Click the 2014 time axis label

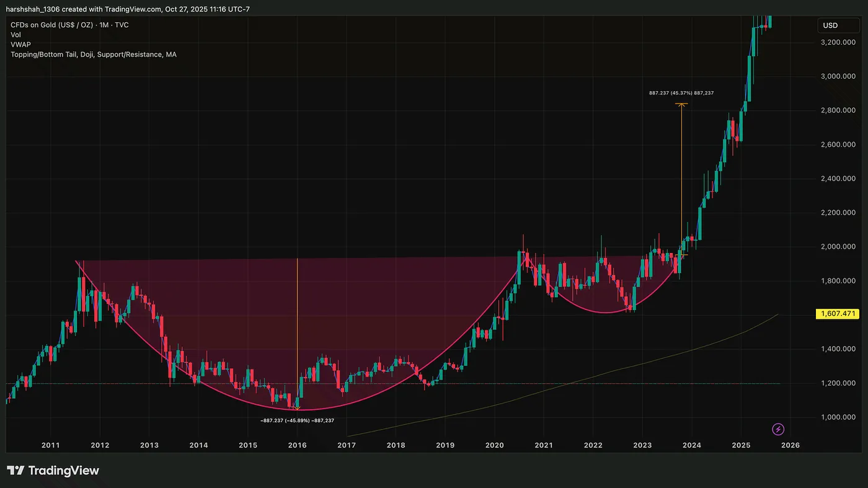tap(198, 445)
